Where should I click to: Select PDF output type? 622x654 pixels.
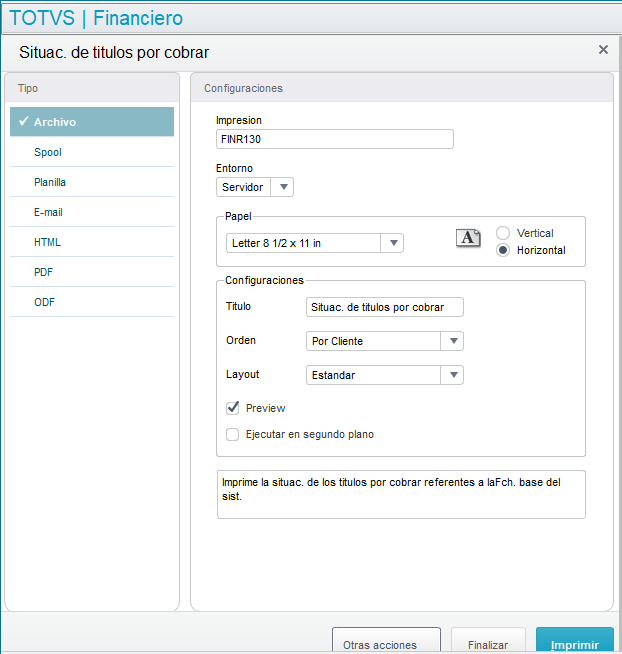coord(92,272)
